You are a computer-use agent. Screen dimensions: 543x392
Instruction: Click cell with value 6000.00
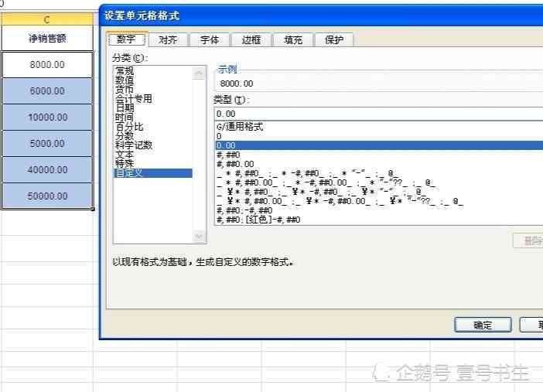click(47, 91)
